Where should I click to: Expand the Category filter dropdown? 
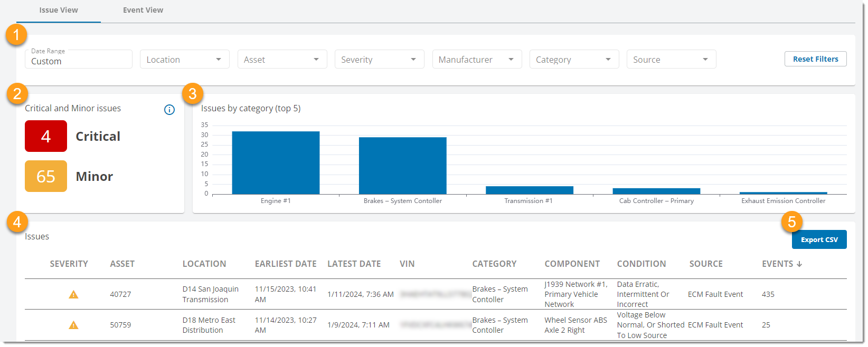click(574, 59)
